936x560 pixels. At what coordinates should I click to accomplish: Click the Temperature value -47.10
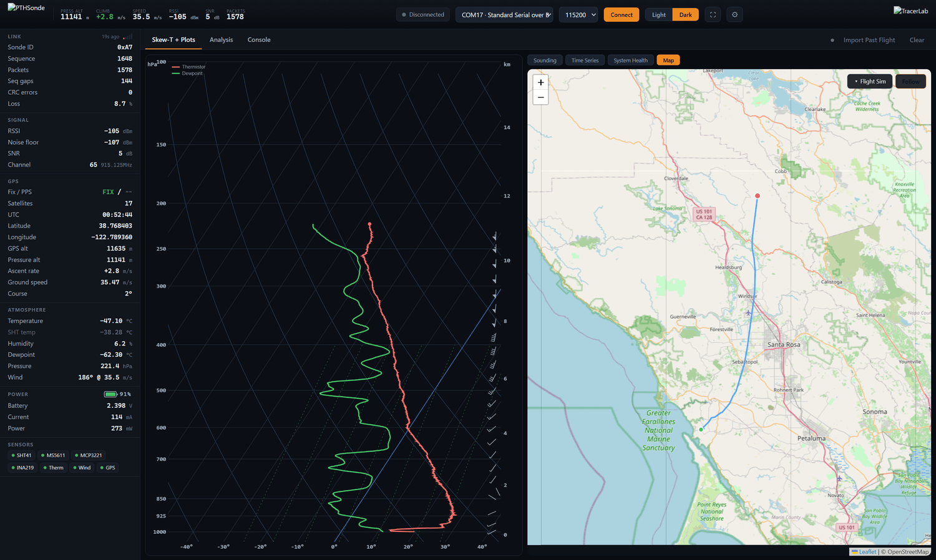(111, 321)
